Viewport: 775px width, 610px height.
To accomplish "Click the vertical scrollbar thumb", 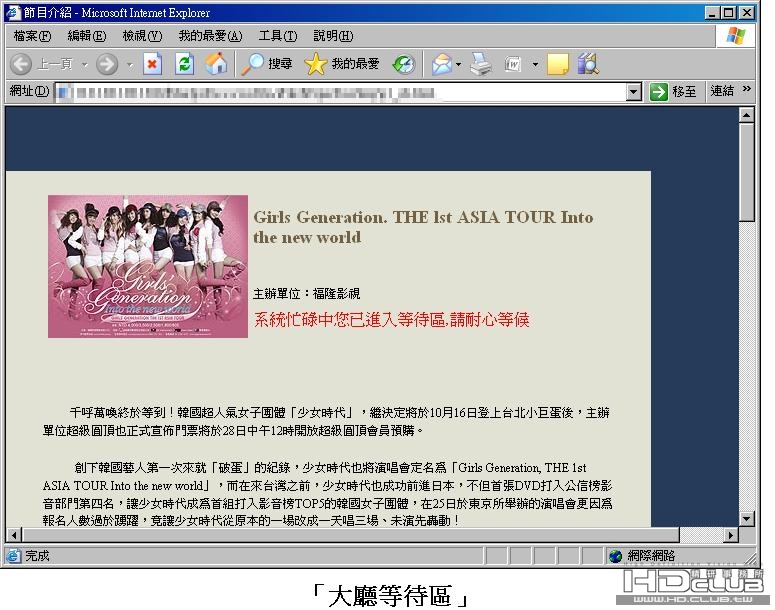I will tap(746, 172).
